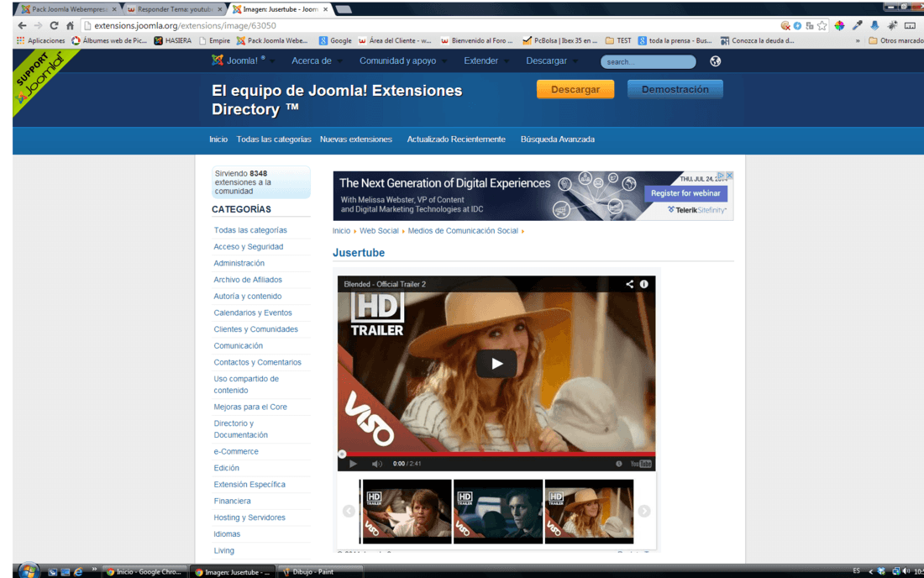Screen dimensions: 924x578
Task: Open the globe language icon
Action: click(x=716, y=61)
